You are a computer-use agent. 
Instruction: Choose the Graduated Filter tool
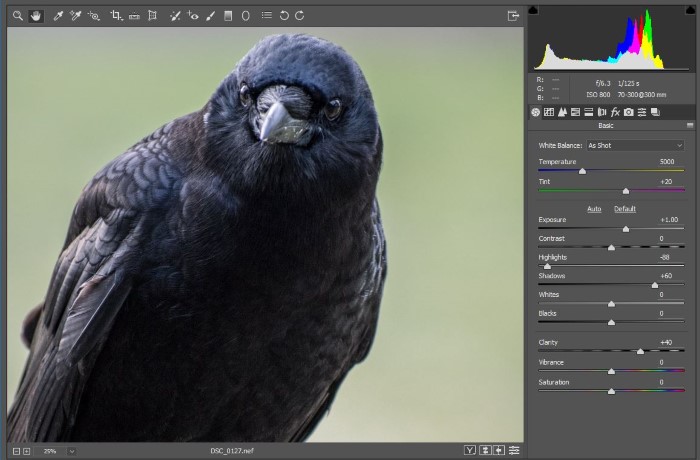pos(228,16)
